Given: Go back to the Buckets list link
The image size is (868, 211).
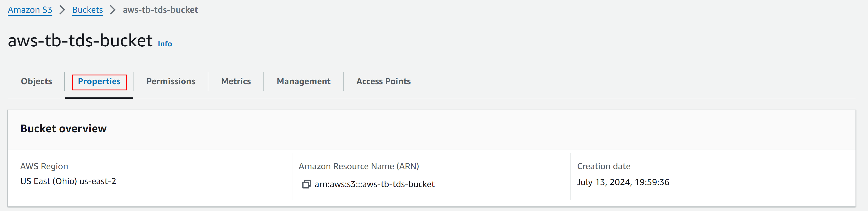Looking at the screenshot, I should click(88, 10).
